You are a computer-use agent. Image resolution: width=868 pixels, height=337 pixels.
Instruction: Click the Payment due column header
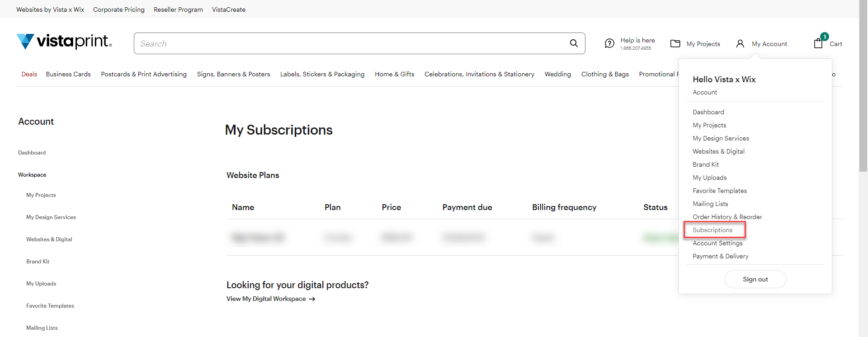[x=467, y=207]
